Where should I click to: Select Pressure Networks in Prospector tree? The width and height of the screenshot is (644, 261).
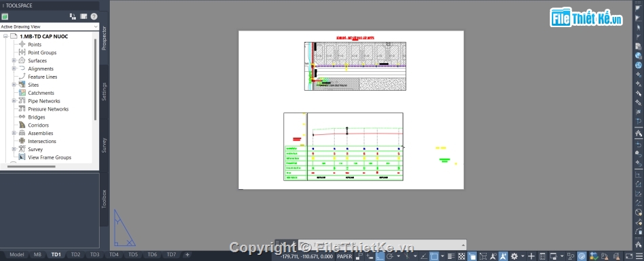click(48, 109)
